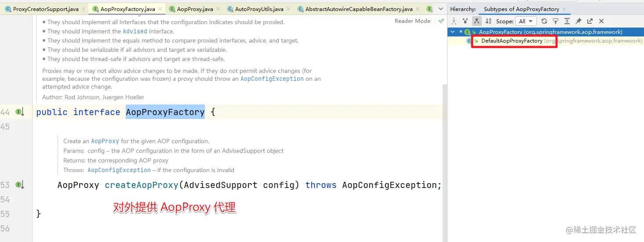Select DefaultAopProxyFactory in hierarchy tree

pyautogui.click(x=546, y=41)
